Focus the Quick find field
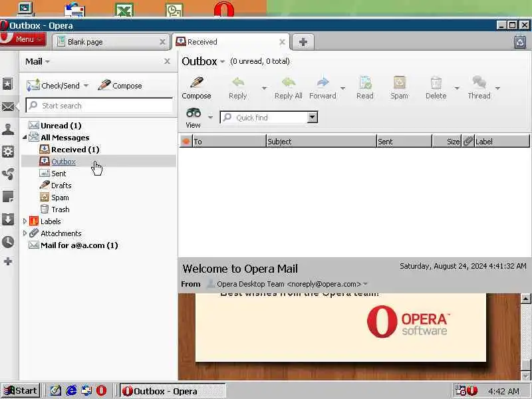 (264, 118)
